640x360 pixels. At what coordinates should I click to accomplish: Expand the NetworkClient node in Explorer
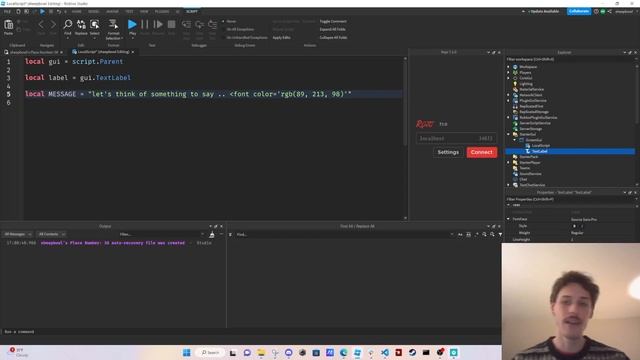[x=509, y=95]
